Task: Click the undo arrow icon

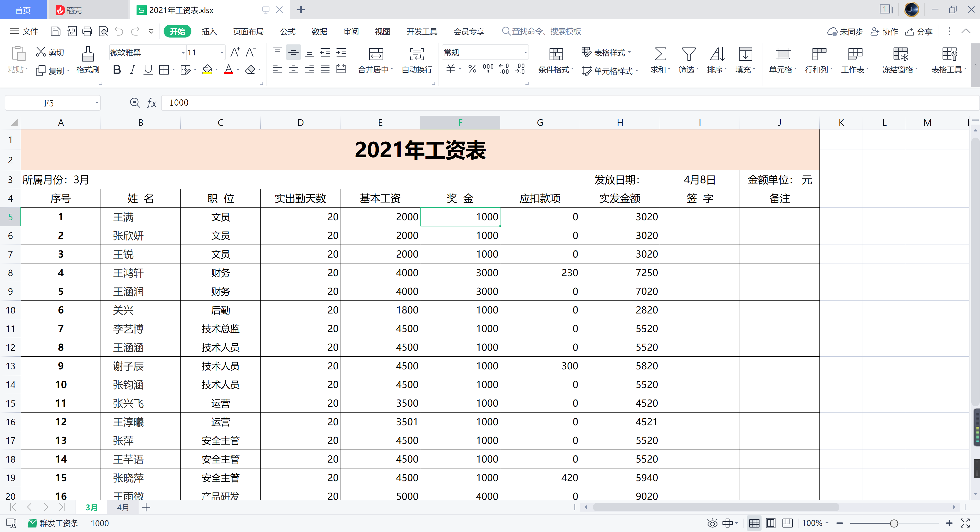Action: coord(119,31)
